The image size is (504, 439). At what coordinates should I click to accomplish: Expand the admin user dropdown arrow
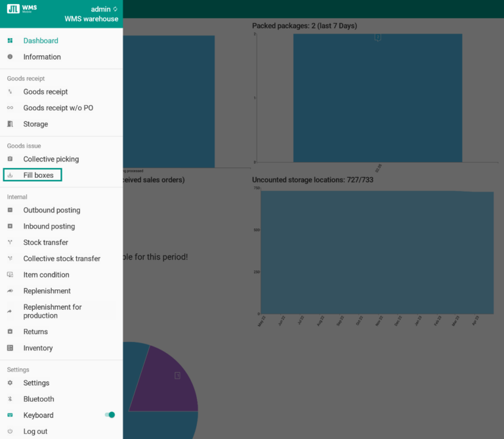tap(115, 9)
